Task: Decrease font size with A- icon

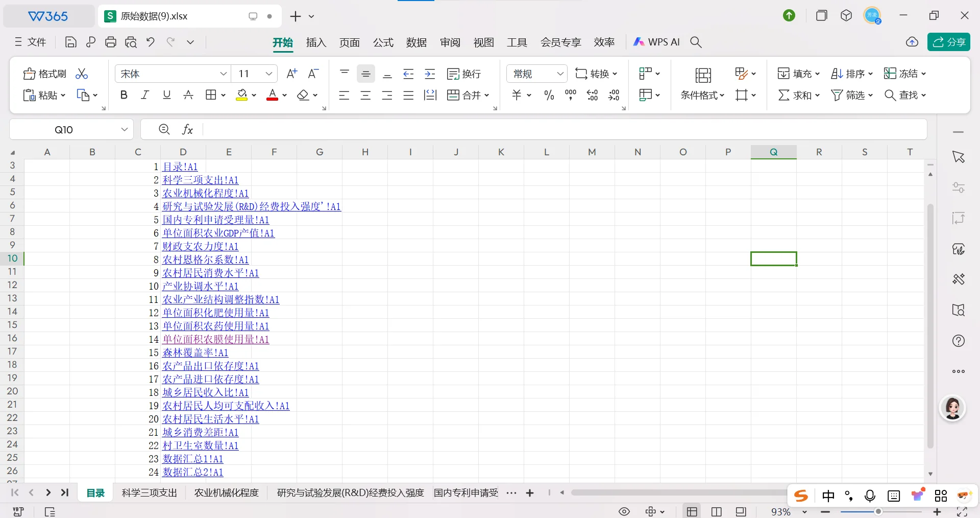Action: (313, 74)
